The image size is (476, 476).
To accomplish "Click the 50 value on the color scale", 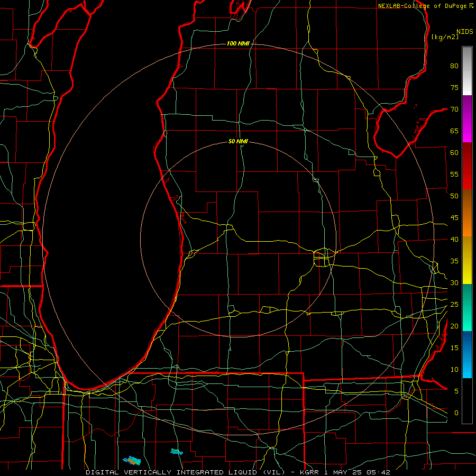I will pyautogui.click(x=454, y=196).
